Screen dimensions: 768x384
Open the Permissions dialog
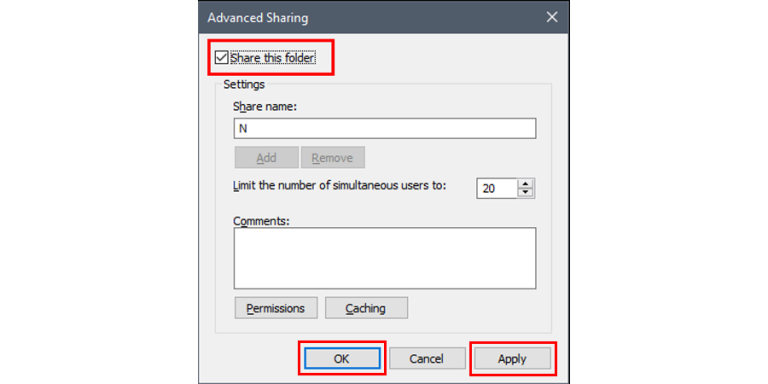[x=276, y=308]
